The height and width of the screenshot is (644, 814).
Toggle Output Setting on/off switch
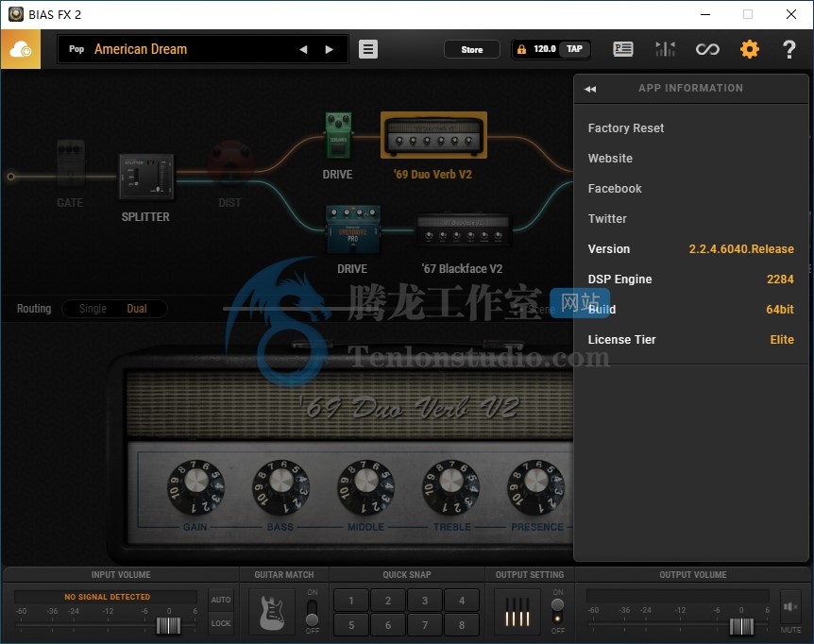pyautogui.click(x=557, y=612)
